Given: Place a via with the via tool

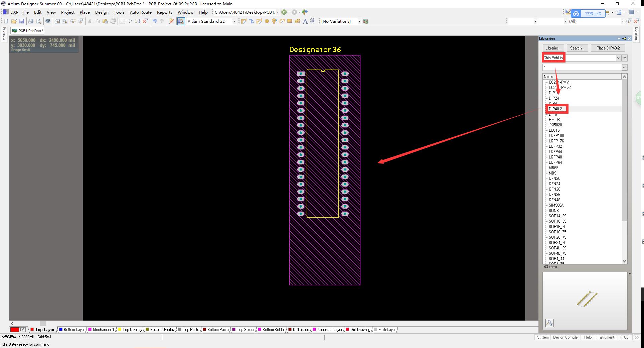Looking at the screenshot, I should 275,21.
